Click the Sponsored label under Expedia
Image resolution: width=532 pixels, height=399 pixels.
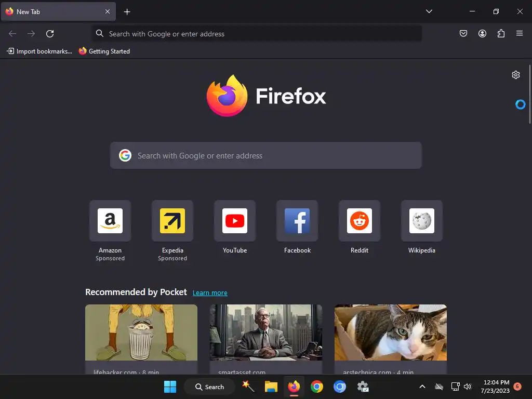[172, 259]
